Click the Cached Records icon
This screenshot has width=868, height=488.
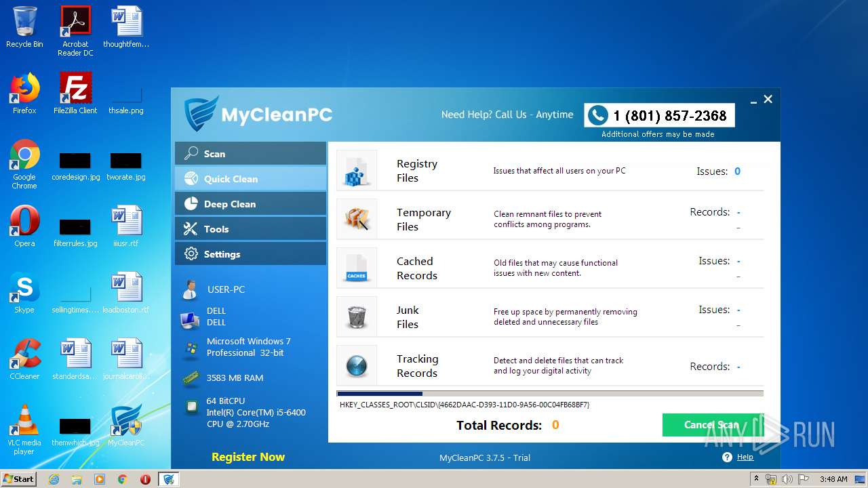point(357,268)
